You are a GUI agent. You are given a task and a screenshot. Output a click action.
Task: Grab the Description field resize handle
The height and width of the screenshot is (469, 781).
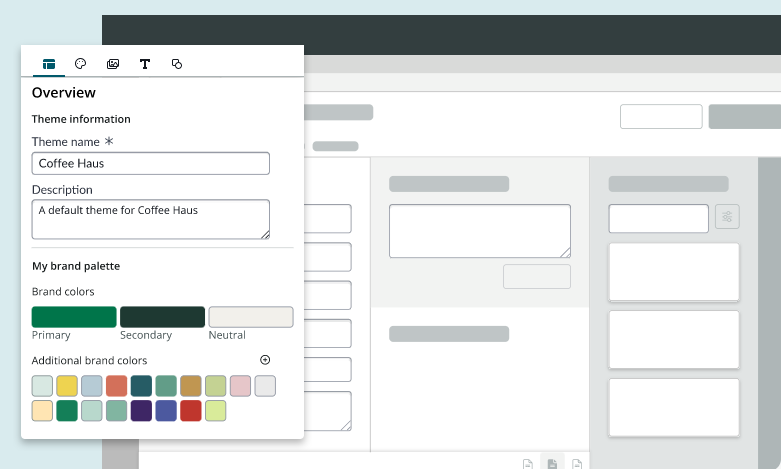pos(265,234)
